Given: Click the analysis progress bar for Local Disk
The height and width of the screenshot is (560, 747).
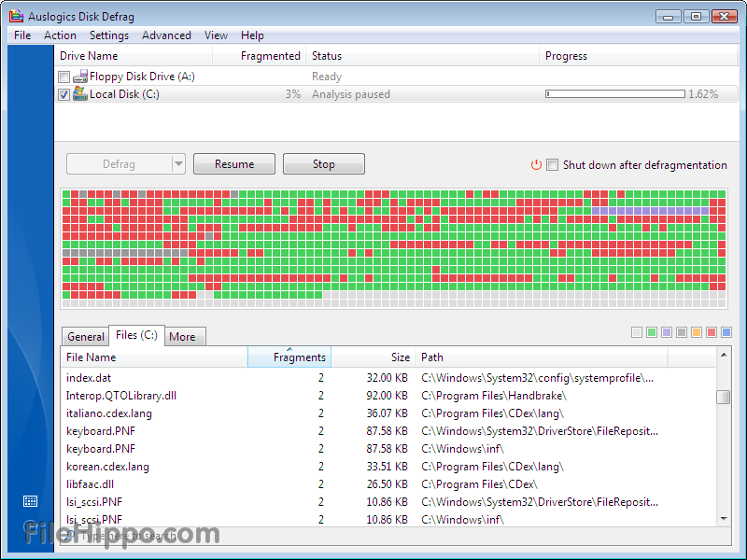Looking at the screenshot, I should tap(614, 93).
